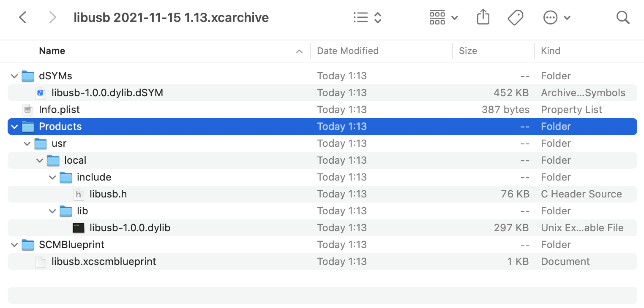Click the Unix Ex...able File kind text

pos(582,228)
